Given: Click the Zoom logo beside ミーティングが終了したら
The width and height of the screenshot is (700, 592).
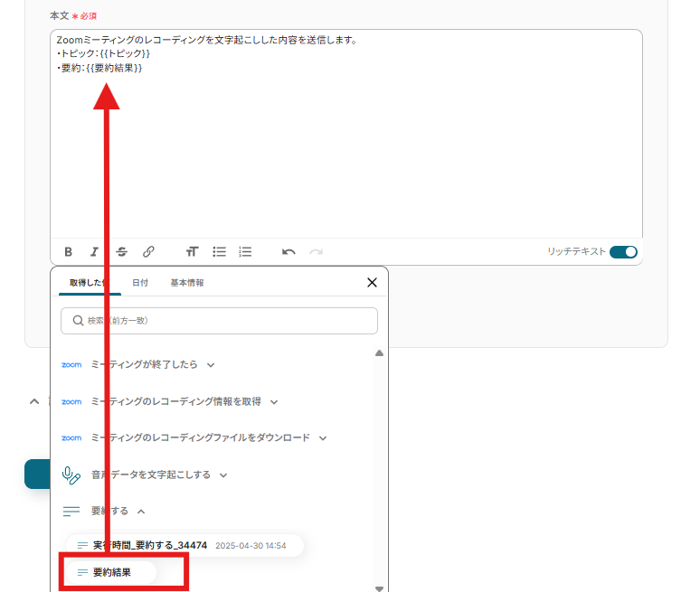Looking at the screenshot, I should (x=71, y=365).
